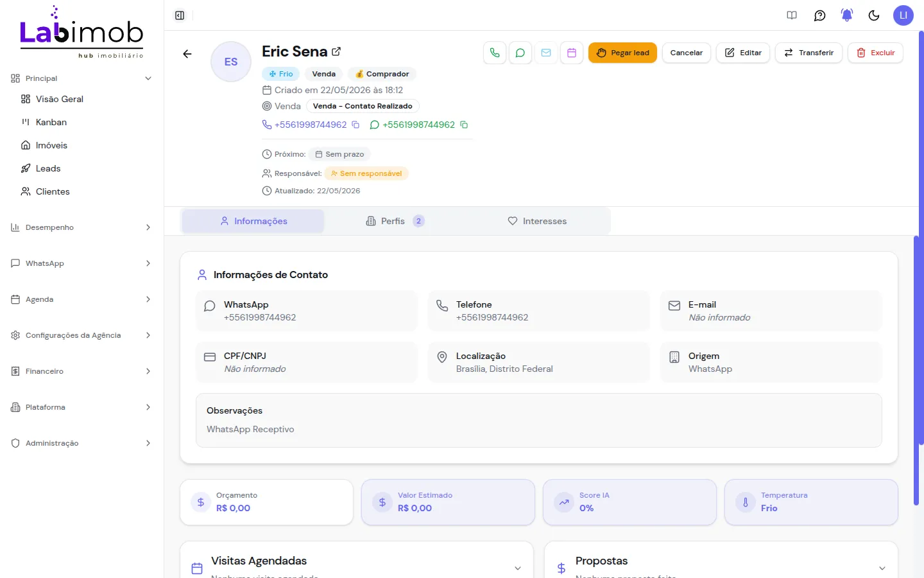
Task: Send email with envelope icon button
Action: click(x=546, y=53)
